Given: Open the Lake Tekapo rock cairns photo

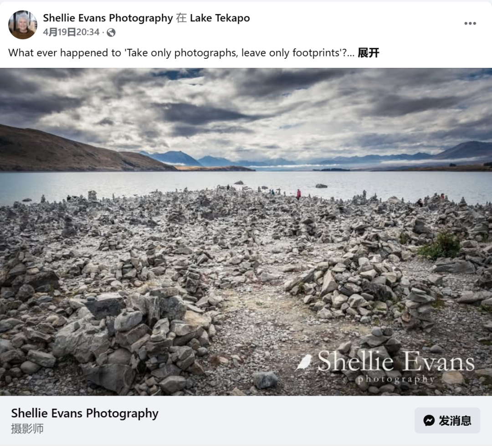Looking at the screenshot, I should 246,232.
